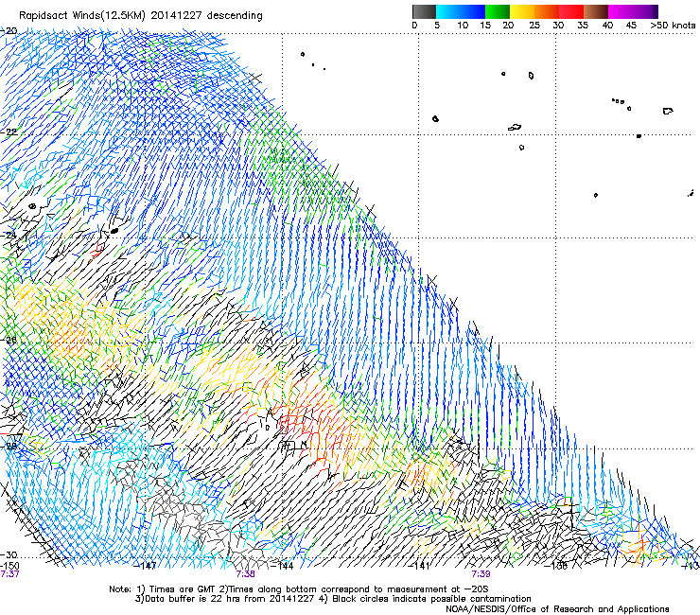Pick the cyan-blue 5-15 knots legend segment
This screenshot has height=615, width=700.
[x=461, y=11]
